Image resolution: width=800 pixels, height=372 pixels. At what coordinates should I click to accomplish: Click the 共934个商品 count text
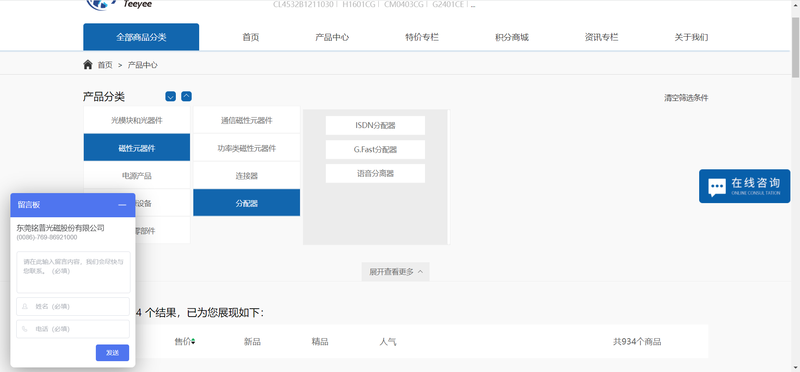(x=637, y=342)
